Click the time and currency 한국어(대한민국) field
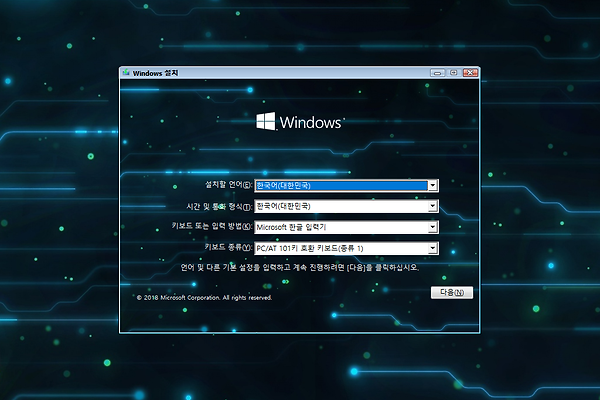 [x=340, y=206]
